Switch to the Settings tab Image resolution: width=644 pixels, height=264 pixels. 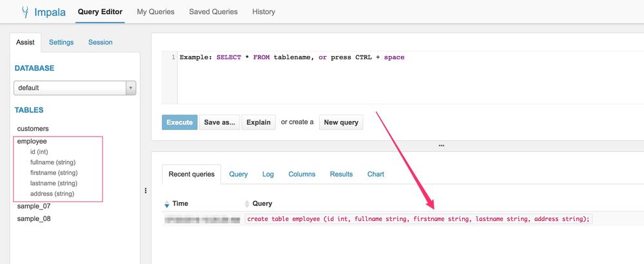[x=61, y=42]
